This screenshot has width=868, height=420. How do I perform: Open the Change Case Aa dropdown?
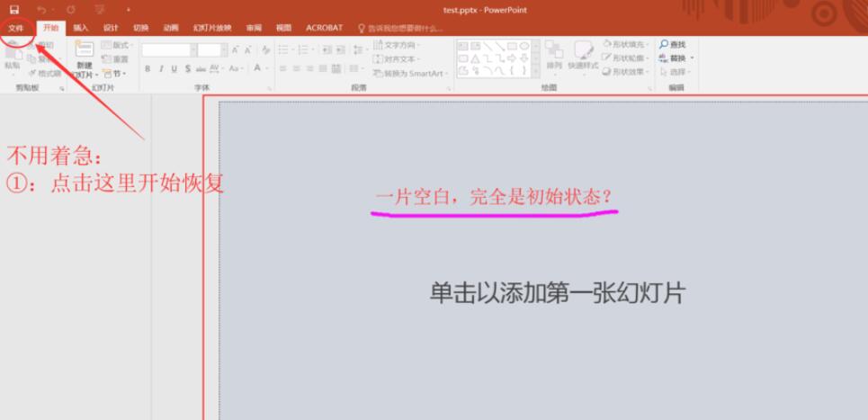pos(236,68)
